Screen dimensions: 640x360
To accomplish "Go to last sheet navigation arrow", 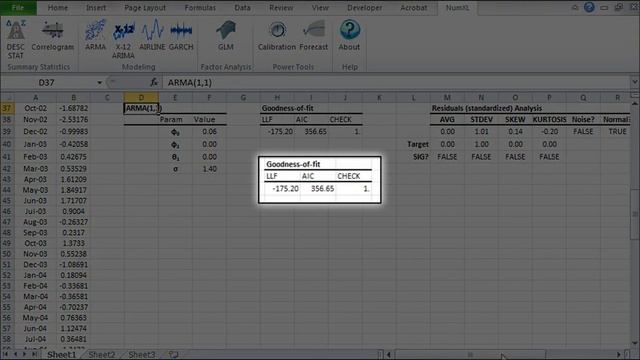I will [34, 354].
